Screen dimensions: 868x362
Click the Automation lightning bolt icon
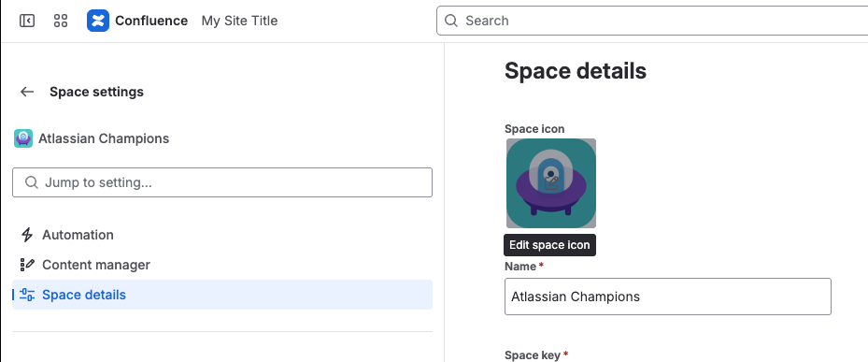(x=26, y=235)
